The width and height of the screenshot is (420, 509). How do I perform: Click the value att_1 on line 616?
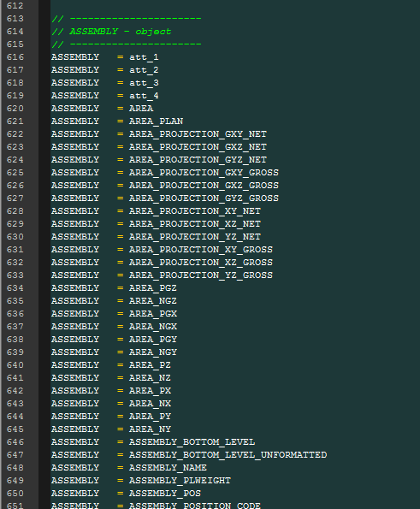pos(144,57)
